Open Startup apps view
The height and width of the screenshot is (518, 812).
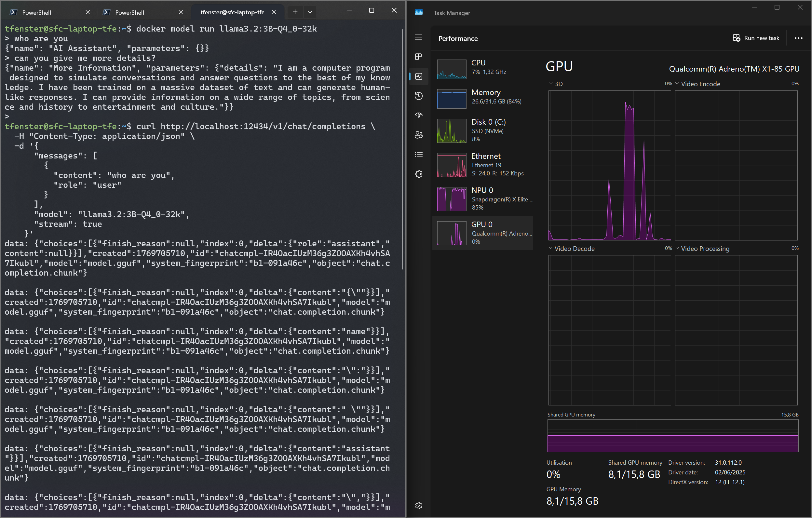418,115
